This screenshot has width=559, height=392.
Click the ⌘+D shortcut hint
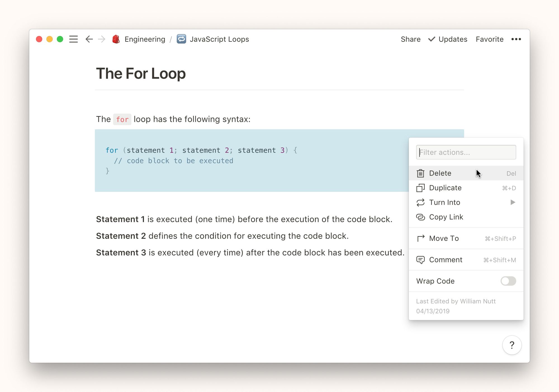pos(509,188)
